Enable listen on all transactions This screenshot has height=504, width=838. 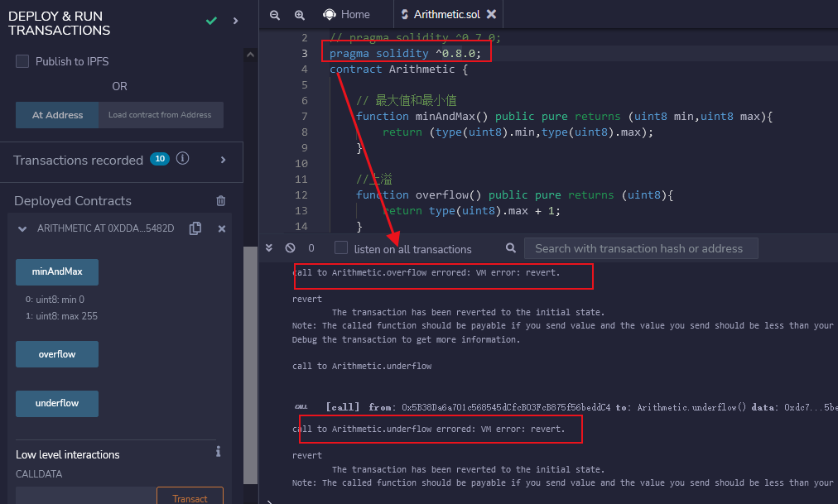tap(341, 247)
